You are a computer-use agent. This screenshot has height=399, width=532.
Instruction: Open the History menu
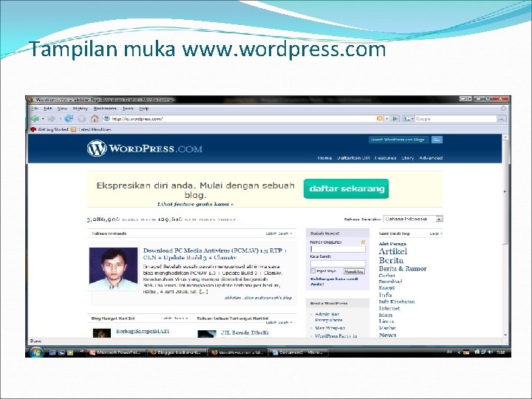coord(81,109)
